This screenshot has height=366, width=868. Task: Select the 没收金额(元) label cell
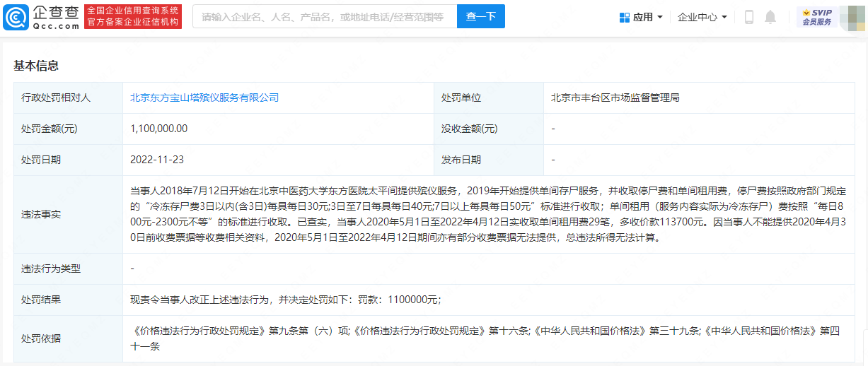point(489,129)
